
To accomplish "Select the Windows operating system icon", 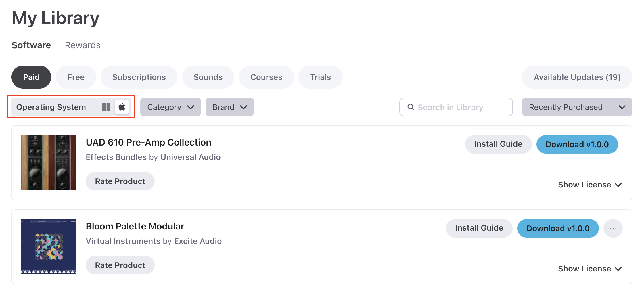I will [x=106, y=107].
